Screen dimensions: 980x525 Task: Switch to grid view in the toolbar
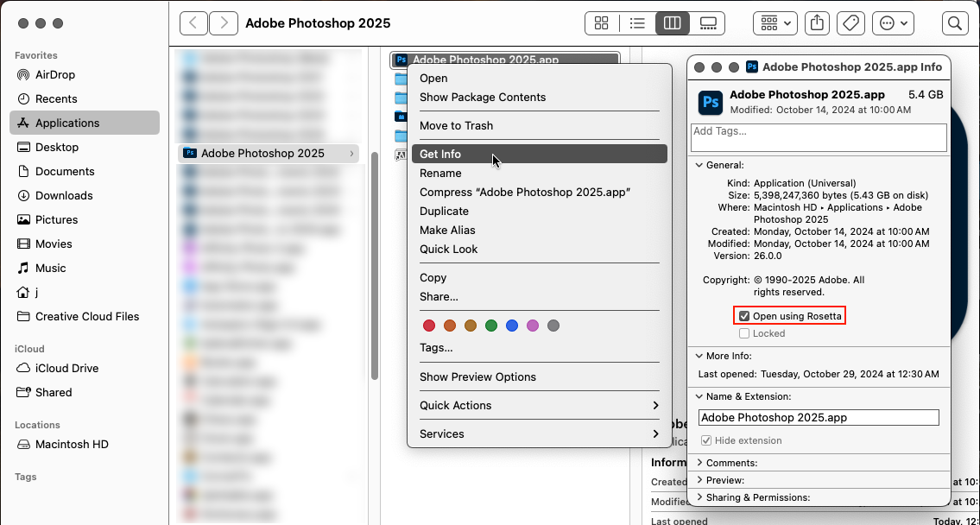pyautogui.click(x=602, y=23)
